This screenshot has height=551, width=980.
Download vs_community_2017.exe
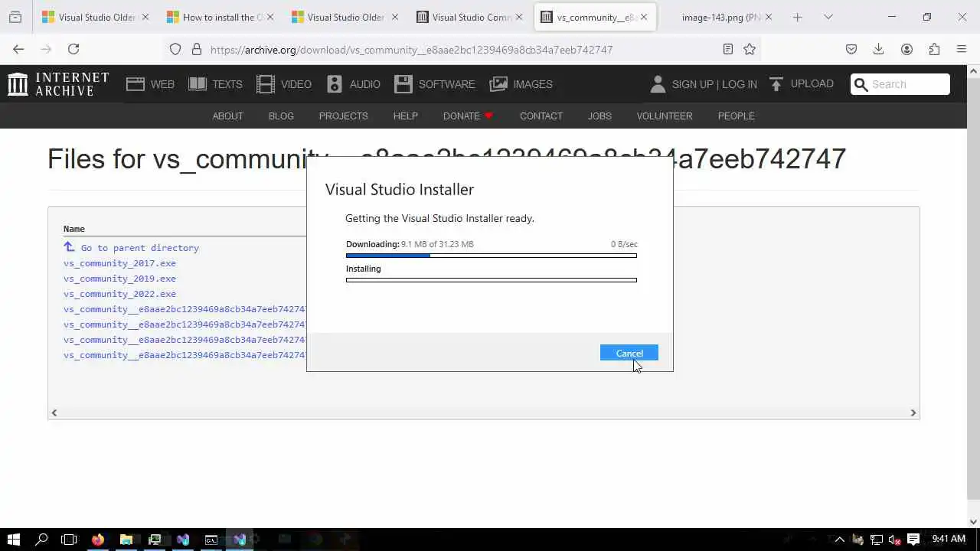(119, 263)
